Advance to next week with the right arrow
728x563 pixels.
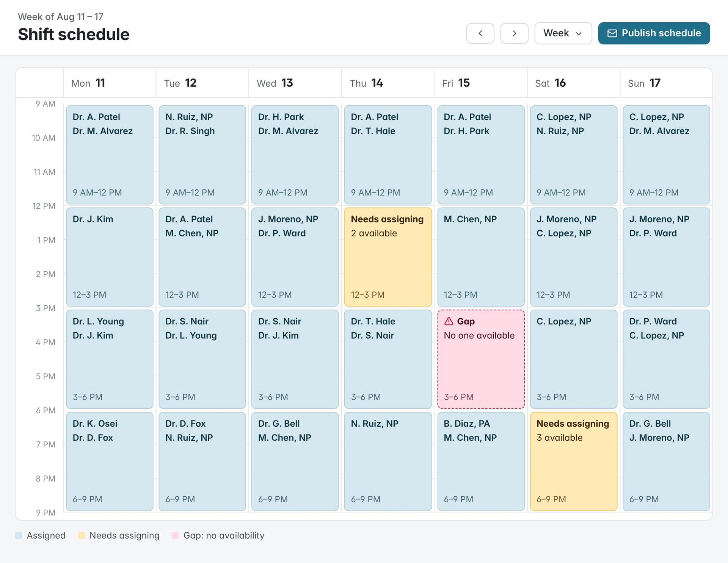click(514, 33)
